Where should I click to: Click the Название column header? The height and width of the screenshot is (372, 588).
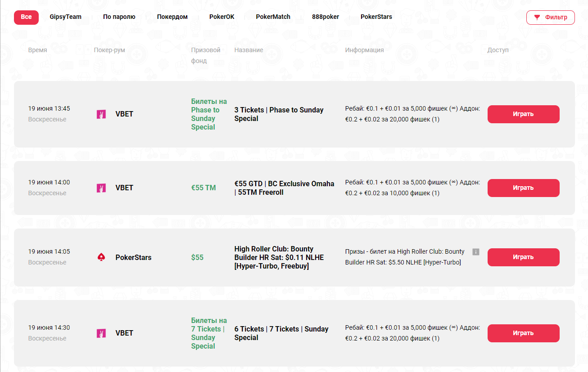249,50
